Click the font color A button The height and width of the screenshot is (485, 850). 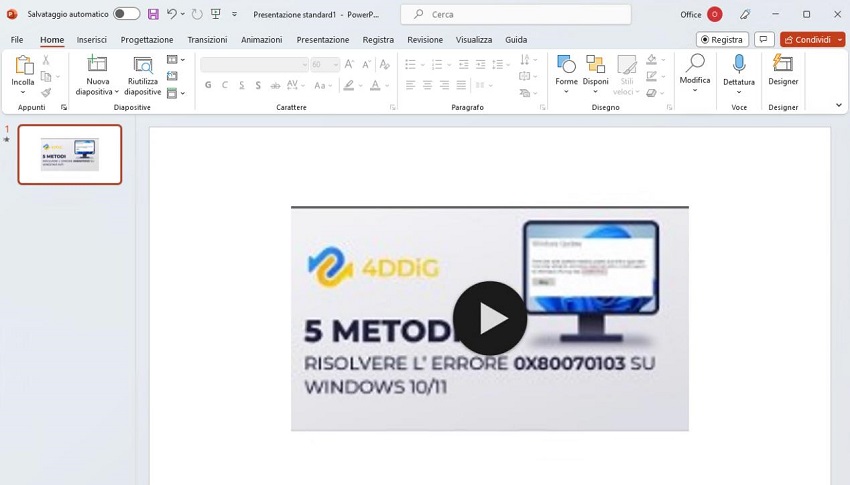[375, 85]
